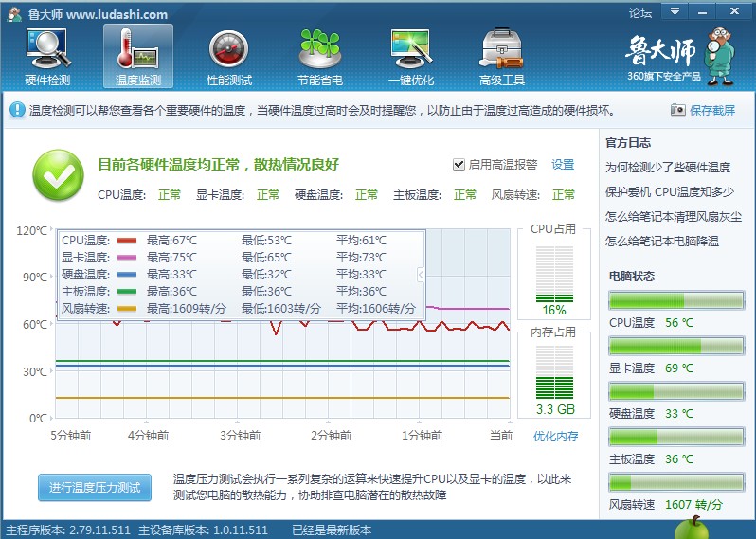Click the 最高:67℃ CPU value
Image resolution: width=756 pixels, height=539 pixels.
click(171, 240)
